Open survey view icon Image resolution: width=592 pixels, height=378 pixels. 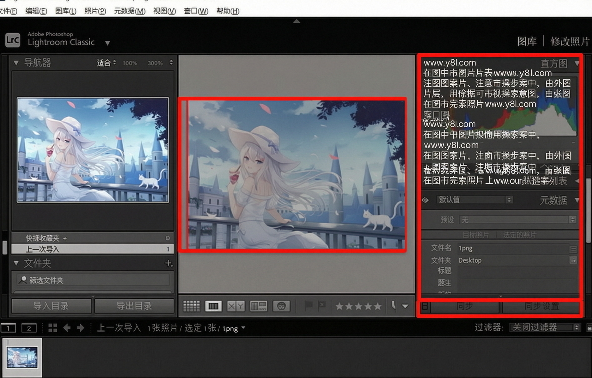click(x=259, y=306)
